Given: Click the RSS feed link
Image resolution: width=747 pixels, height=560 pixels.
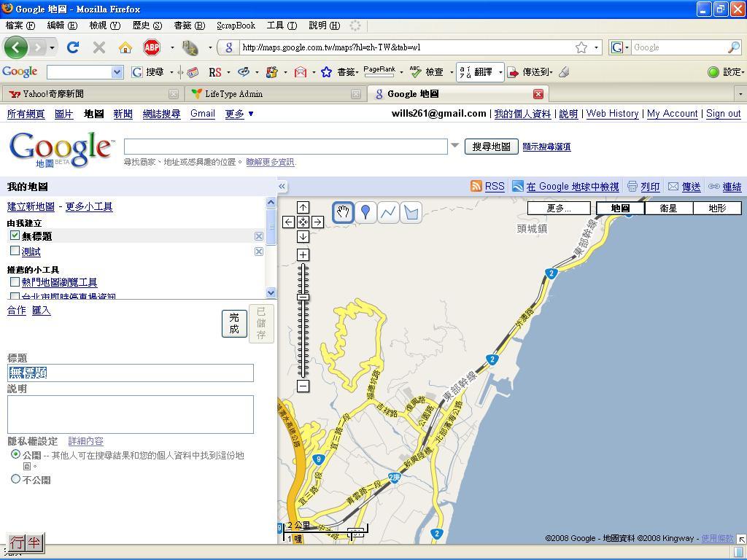Looking at the screenshot, I should (495, 187).
